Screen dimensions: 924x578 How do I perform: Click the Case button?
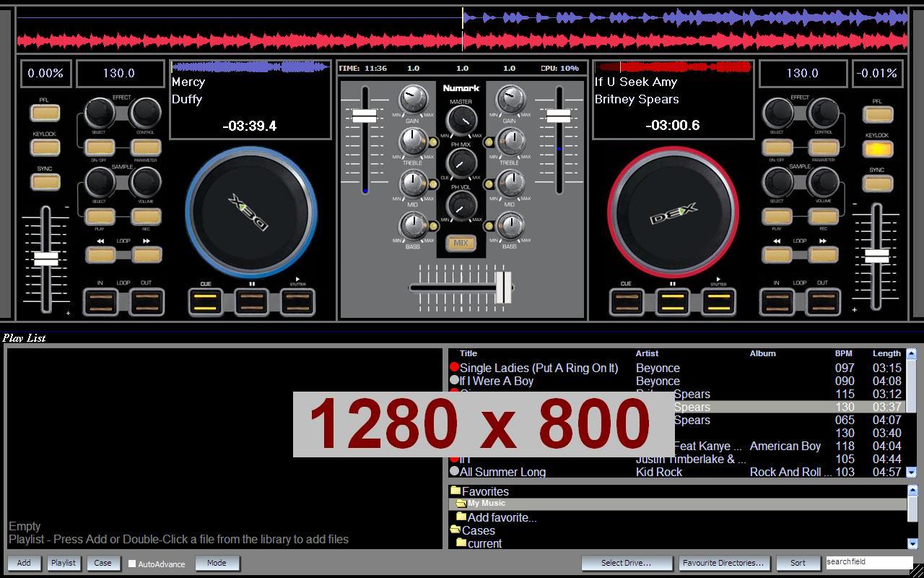[x=103, y=563]
